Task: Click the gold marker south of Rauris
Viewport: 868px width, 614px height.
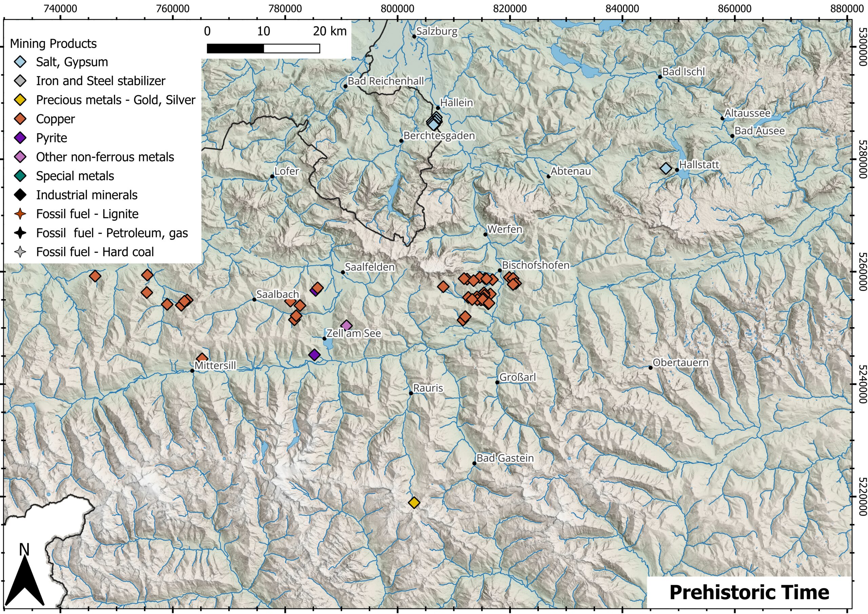Action: click(414, 502)
